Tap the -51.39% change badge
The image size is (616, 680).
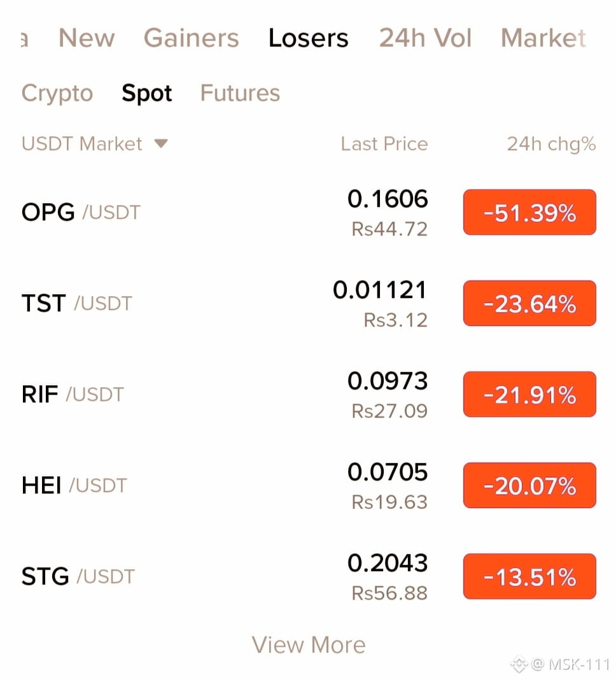[x=529, y=212]
